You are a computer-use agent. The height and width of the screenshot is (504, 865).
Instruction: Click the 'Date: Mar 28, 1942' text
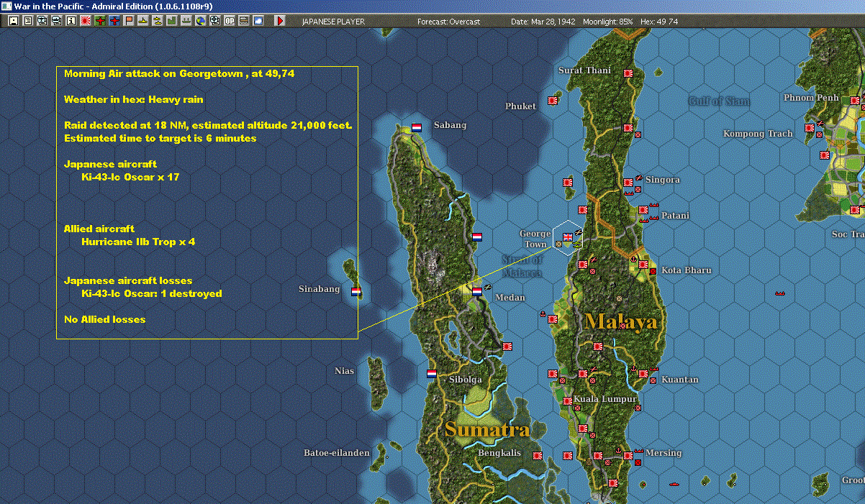click(x=543, y=22)
